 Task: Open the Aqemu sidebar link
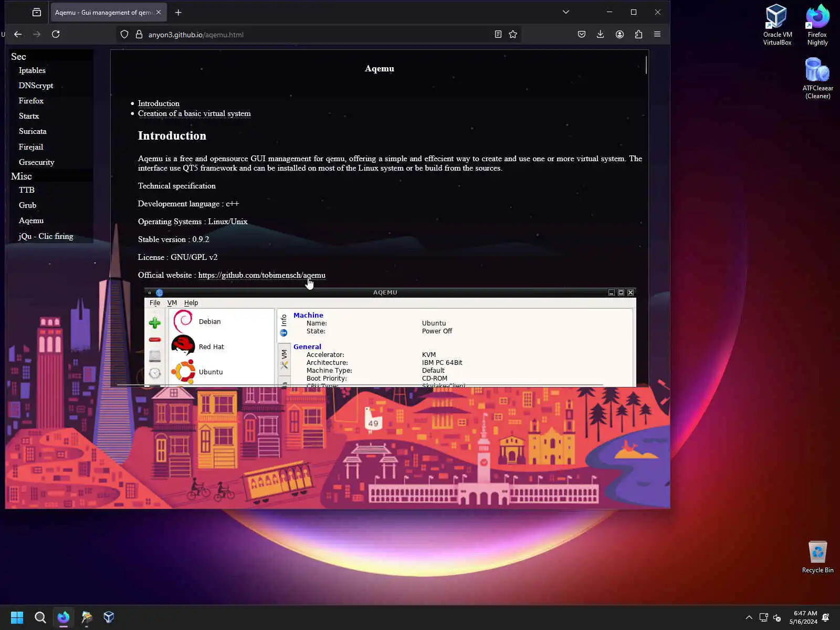31,220
